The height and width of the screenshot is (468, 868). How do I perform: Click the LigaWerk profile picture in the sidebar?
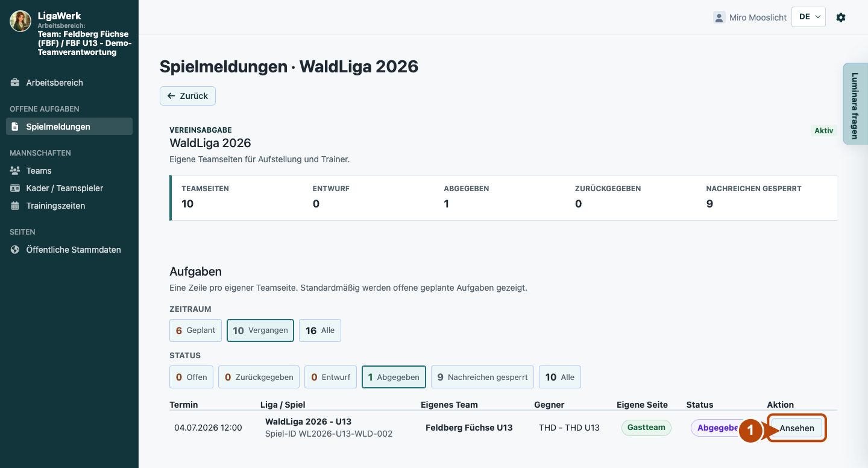click(x=20, y=21)
